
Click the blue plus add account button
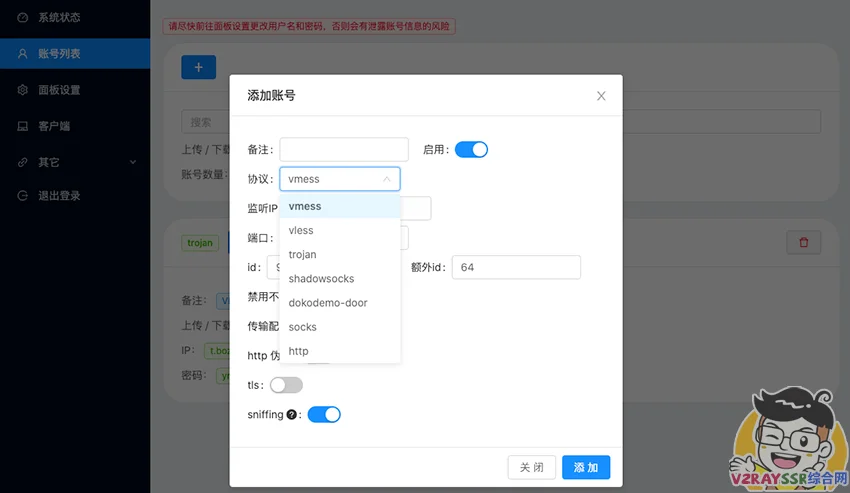coord(198,67)
